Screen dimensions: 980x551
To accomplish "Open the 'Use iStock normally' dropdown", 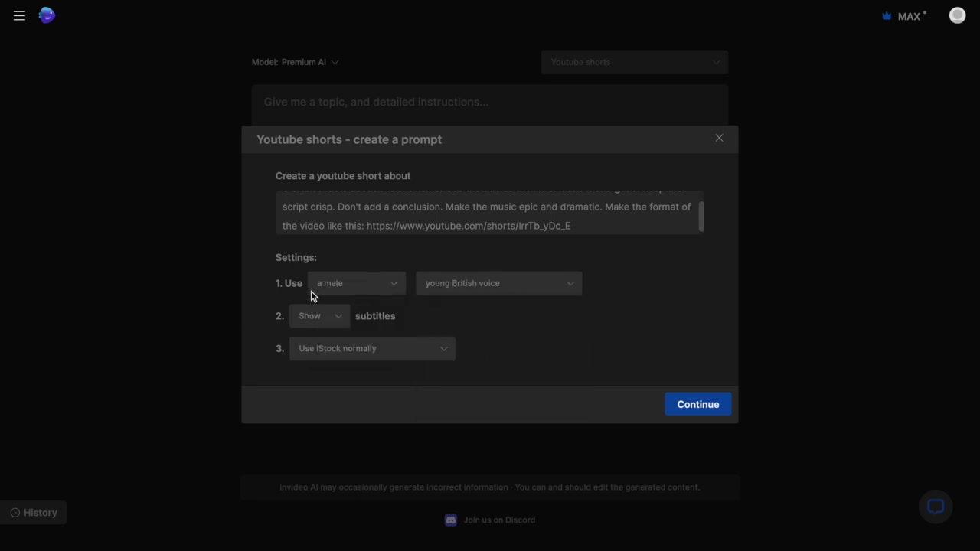I will [x=372, y=349].
